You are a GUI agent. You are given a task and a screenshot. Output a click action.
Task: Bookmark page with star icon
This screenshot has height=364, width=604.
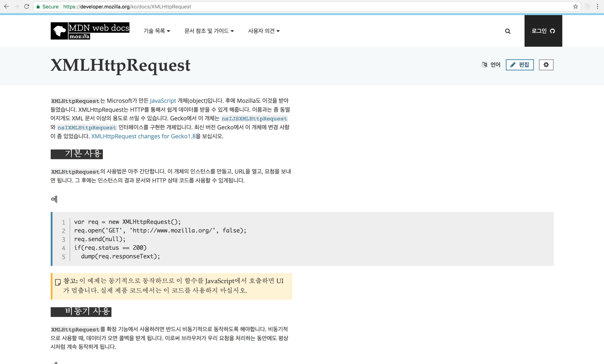[575, 6]
